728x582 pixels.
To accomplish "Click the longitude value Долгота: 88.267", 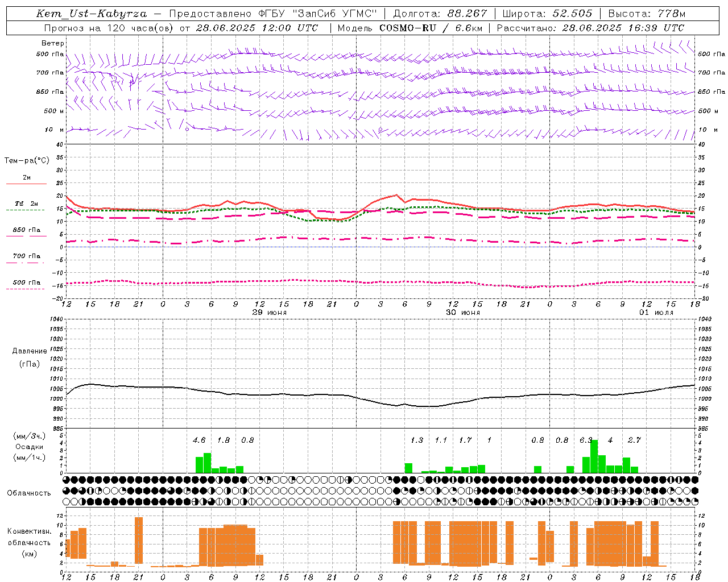I will [x=440, y=14].
